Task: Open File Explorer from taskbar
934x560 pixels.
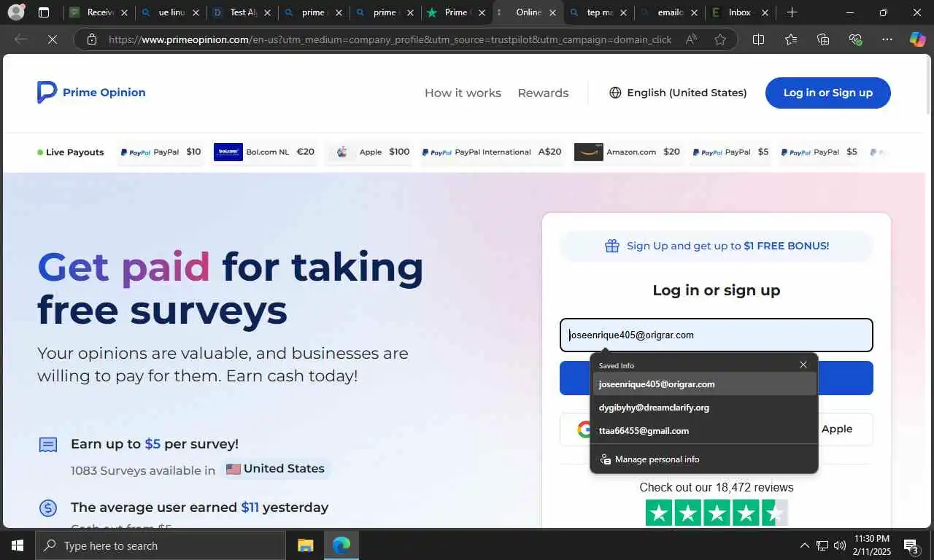Action: (x=305, y=545)
